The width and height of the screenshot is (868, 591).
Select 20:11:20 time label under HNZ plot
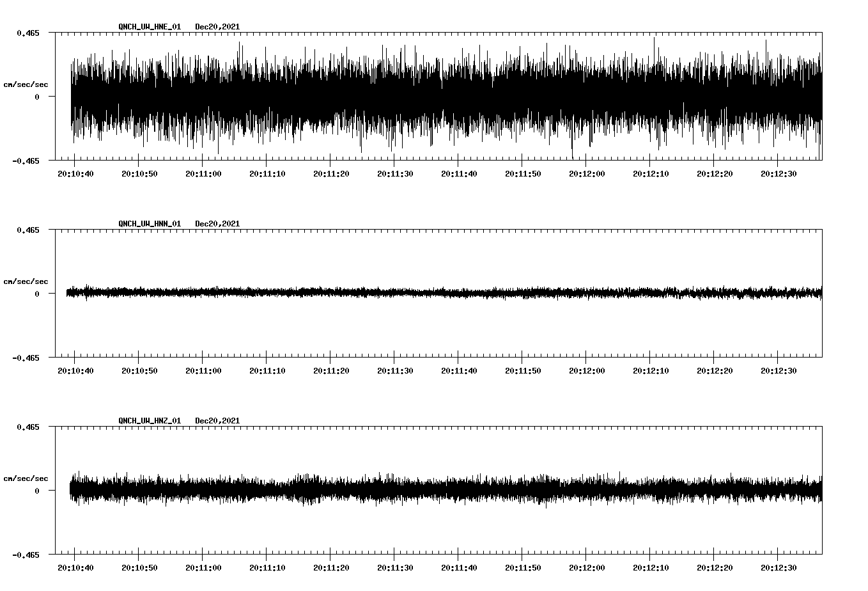[x=331, y=568]
